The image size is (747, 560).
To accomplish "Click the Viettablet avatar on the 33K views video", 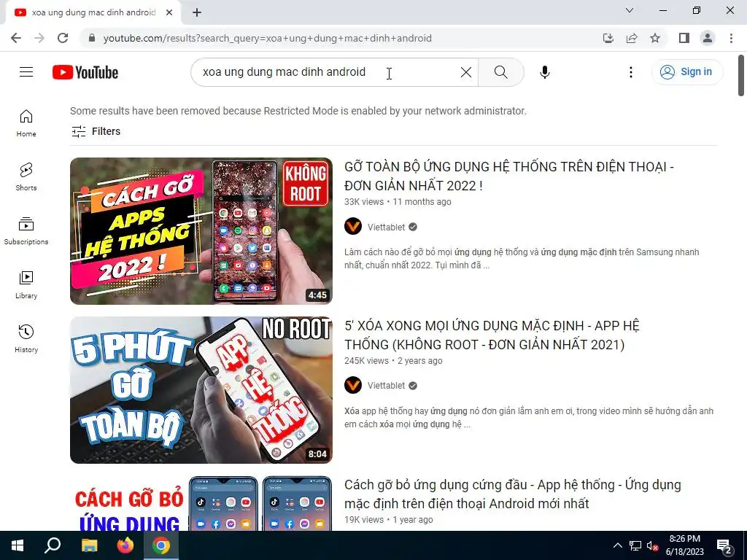I will 353,227.
